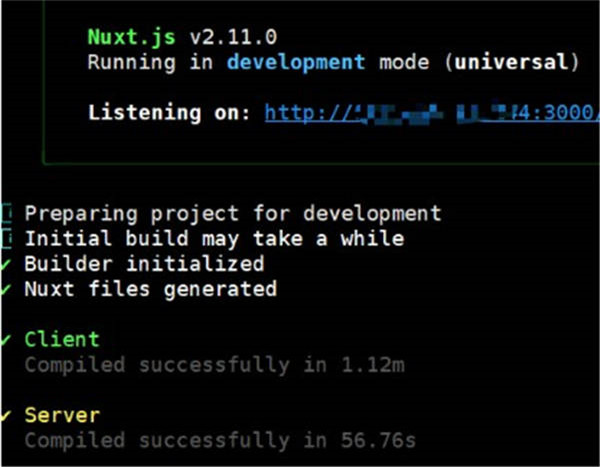Click info icon beside "Preparing project for development"
This screenshot has height=467, width=600.
click(x=6, y=213)
